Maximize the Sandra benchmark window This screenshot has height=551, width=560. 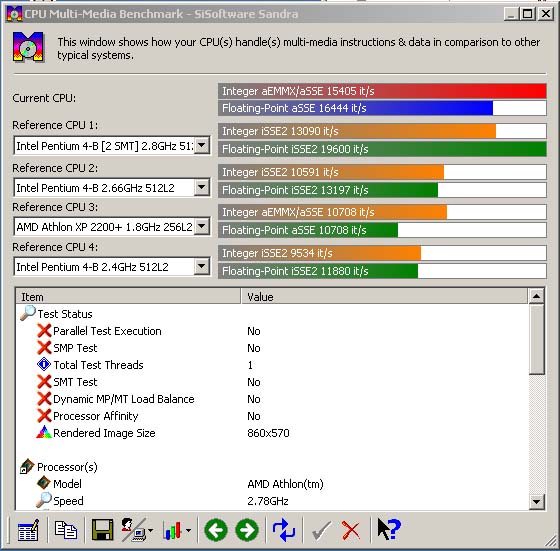pos(528,14)
